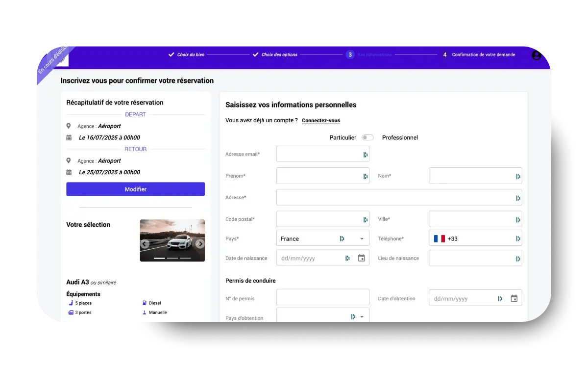
Task: Click the Professionnel label
Action: click(400, 138)
